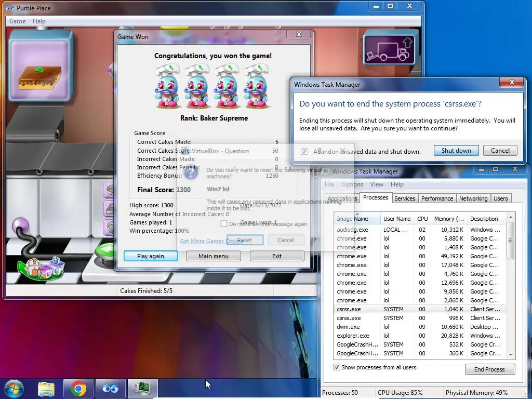
Task: Open Task Manager View menu
Action: point(377,184)
